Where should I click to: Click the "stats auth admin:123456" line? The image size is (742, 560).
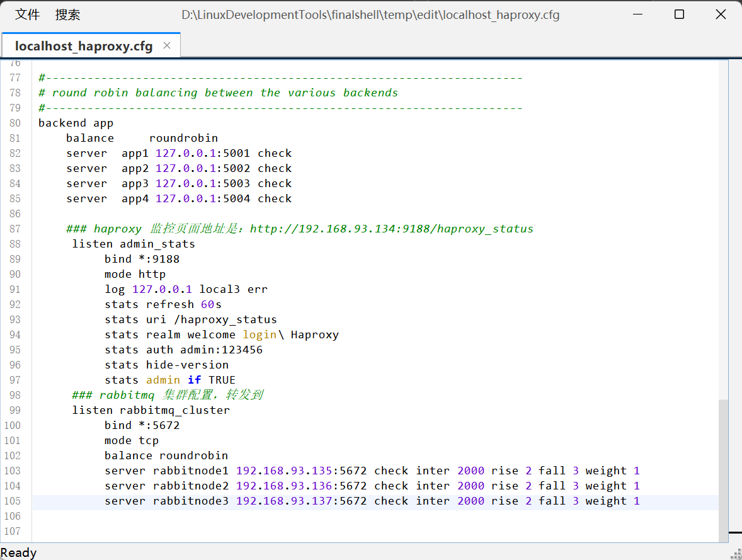click(183, 350)
